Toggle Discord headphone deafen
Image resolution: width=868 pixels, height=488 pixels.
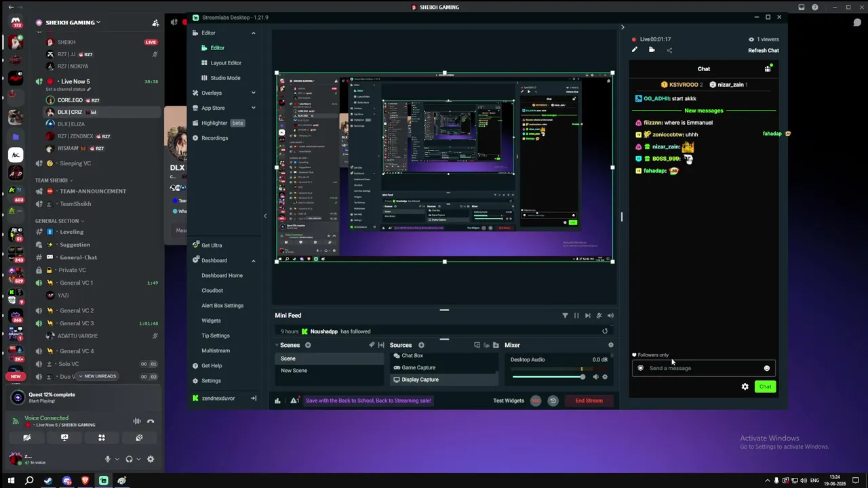point(129,459)
